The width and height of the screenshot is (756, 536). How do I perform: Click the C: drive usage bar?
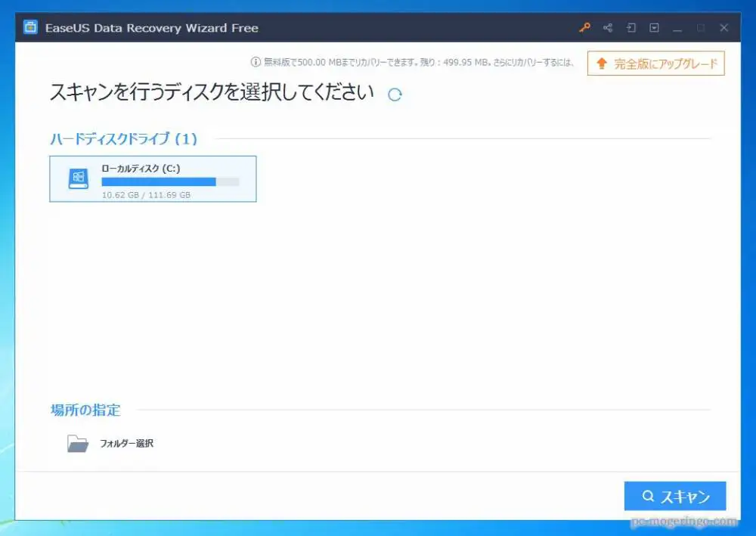pyautogui.click(x=170, y=182)
